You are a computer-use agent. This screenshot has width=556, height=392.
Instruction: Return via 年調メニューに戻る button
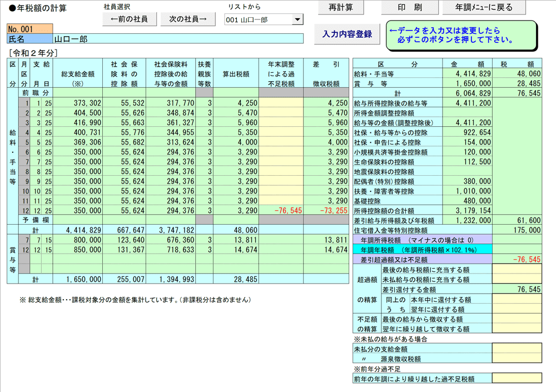coord(484,7)
